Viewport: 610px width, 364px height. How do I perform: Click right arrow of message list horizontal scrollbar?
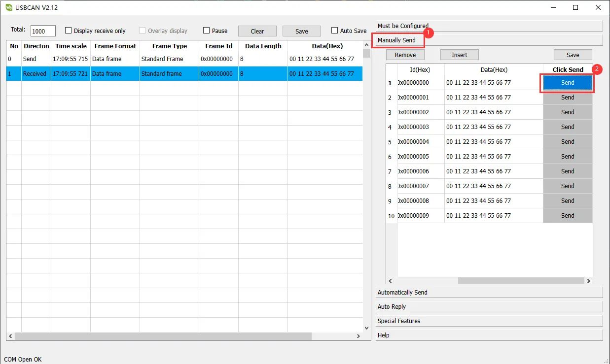point(359,336)
